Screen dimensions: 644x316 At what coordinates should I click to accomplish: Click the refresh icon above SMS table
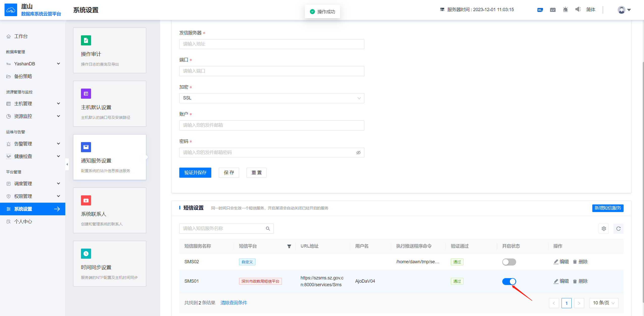point(618,229)
